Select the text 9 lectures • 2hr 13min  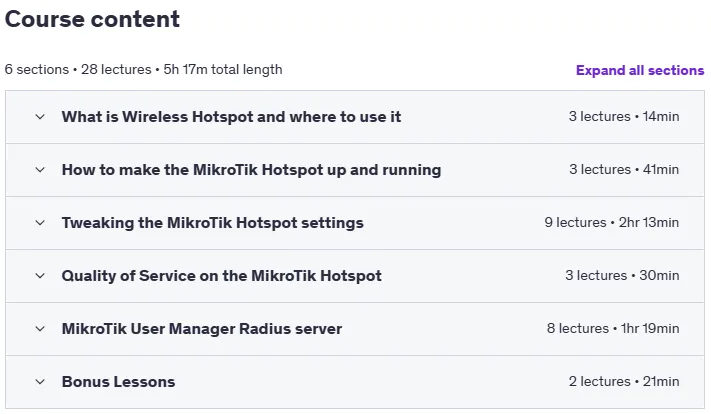(612, 223)
